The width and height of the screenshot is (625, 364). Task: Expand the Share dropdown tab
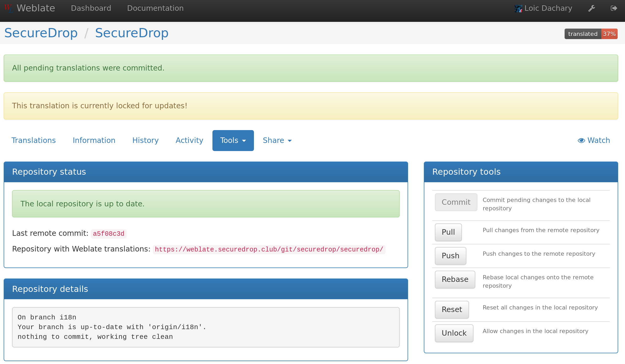tap(277, 141)
